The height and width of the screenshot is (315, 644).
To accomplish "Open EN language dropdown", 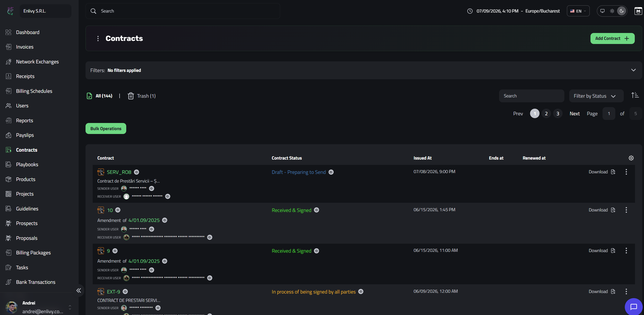I will [x=578, y=11].
